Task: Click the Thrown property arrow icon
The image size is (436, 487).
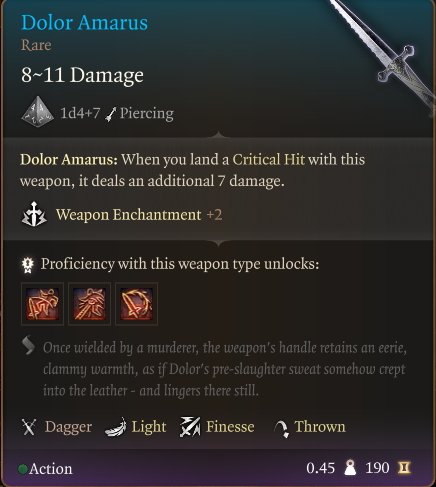Action: [281, 429]
